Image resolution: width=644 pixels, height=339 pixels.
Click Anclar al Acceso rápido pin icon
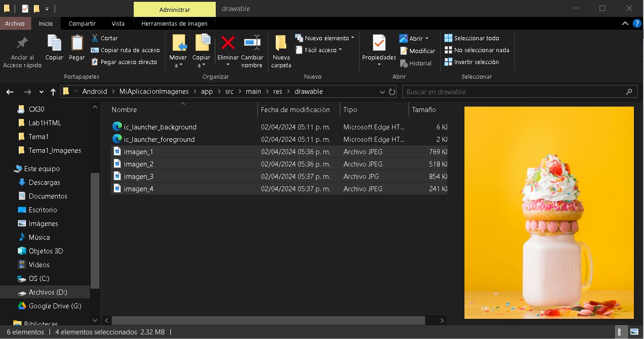point(22,43)
